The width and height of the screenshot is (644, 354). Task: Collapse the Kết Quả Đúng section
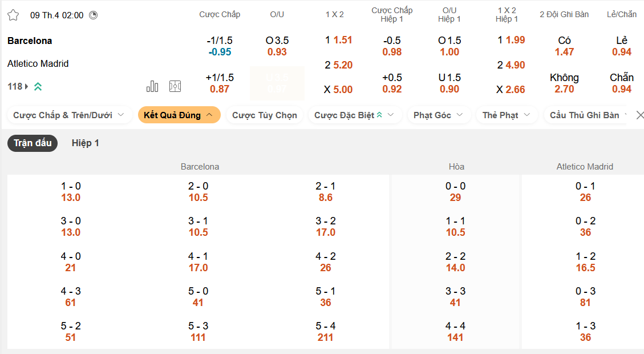[179, 115]
